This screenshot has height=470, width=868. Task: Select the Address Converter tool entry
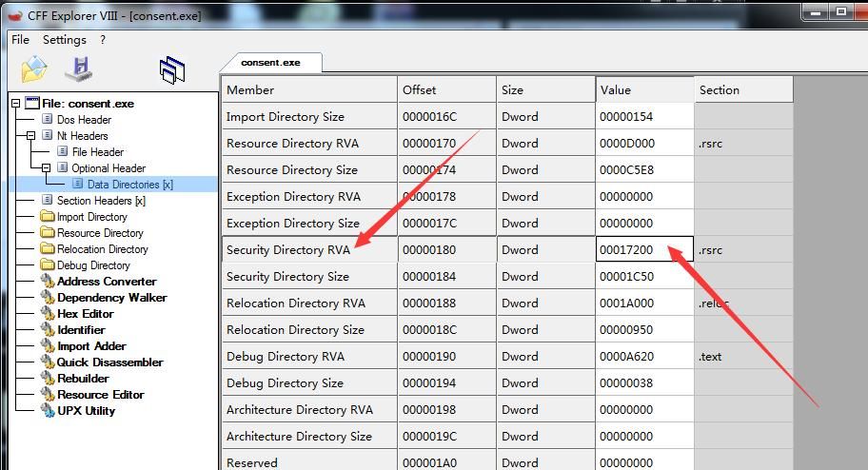coord(107,282)
